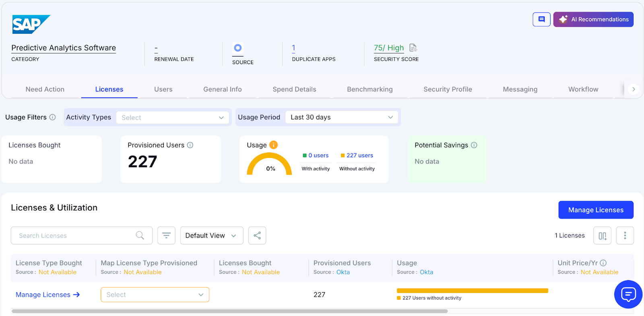
Task: Open the licenses filter icon
Action: [166, 235]
